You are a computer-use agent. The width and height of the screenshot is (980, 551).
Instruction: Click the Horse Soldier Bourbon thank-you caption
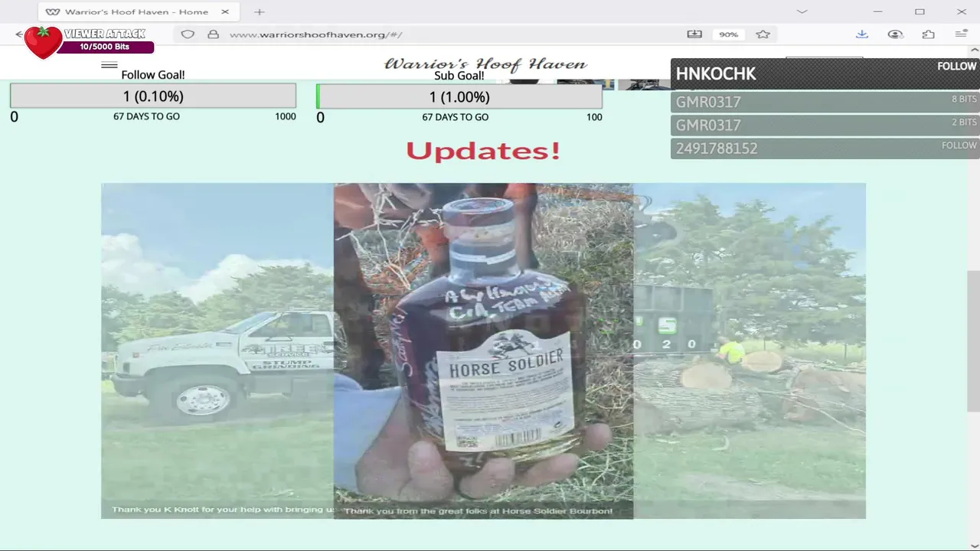click(x=479, y=510)
